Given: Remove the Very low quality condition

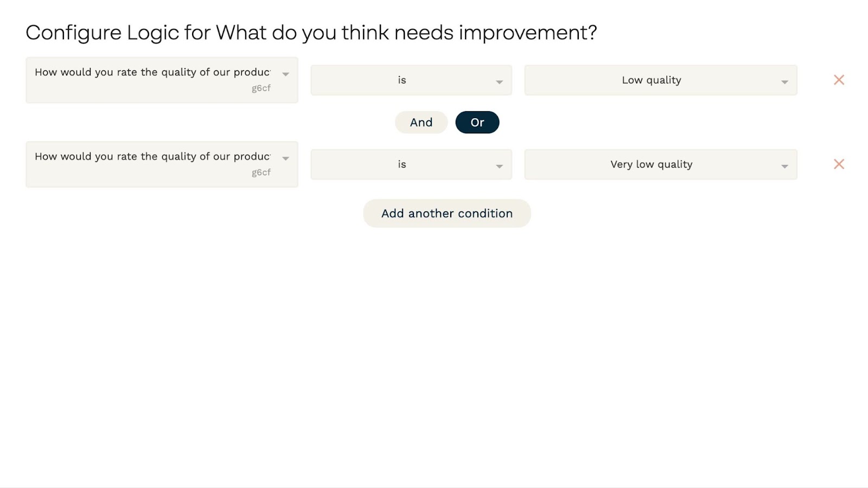Looking at the screenshot, I should pos(839,164).
